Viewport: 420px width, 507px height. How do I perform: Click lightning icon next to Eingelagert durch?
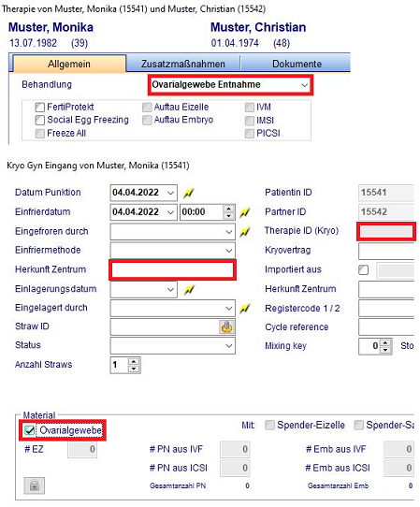coord(245,309)
